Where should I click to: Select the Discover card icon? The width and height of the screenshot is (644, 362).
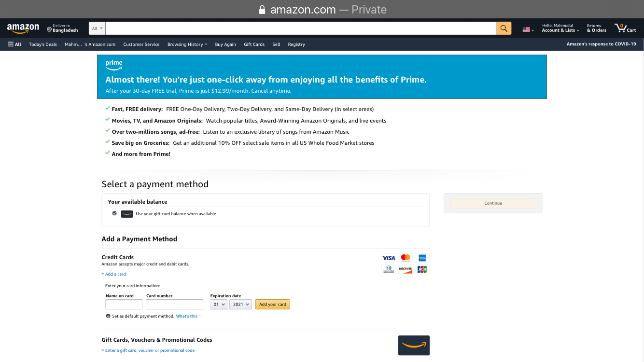(x=405, y=269)
